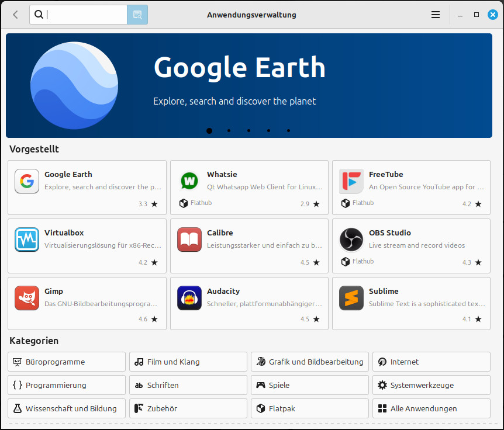Open the hamburger menu

(435, 15)
